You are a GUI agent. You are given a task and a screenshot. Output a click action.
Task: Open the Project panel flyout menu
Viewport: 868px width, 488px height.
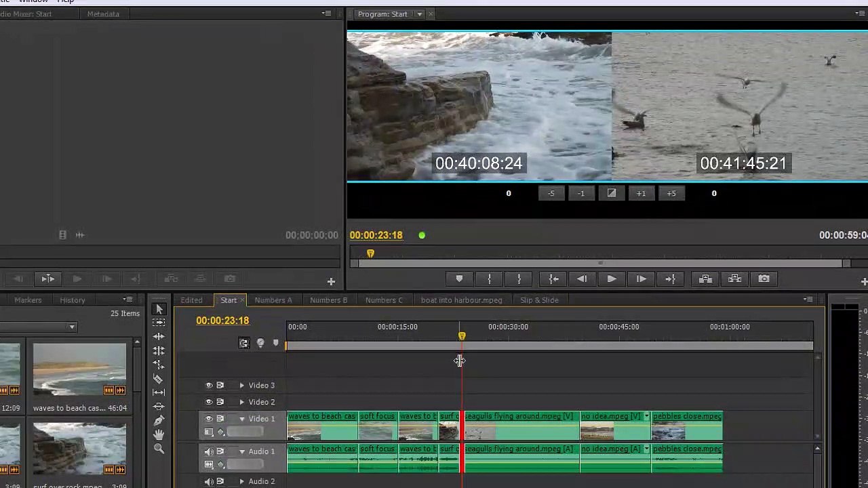(x=127, y=300)
